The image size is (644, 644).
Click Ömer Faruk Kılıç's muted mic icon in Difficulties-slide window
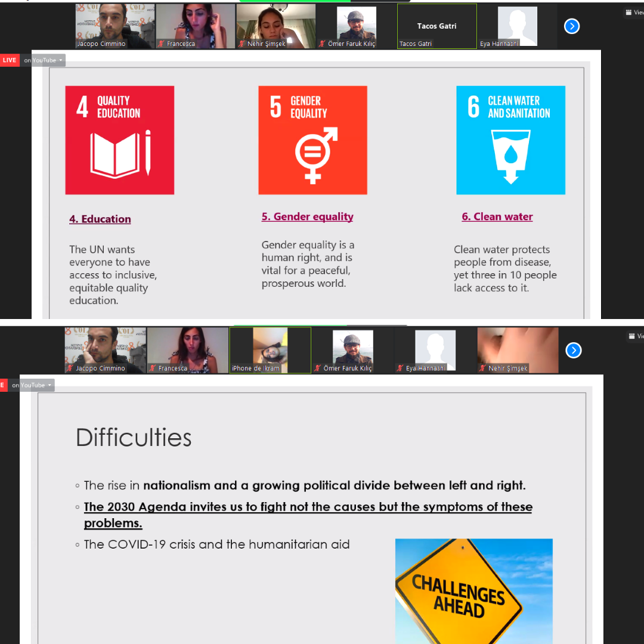click(317, 369)
